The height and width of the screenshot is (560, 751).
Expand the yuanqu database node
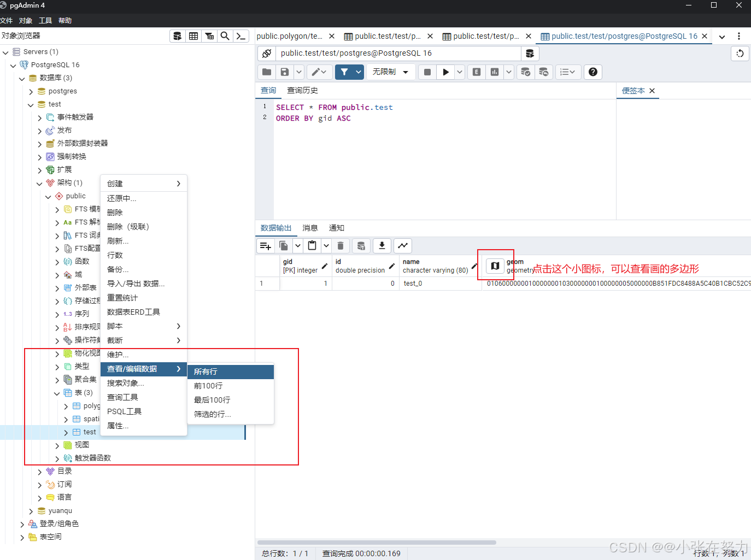coord(31,511)
